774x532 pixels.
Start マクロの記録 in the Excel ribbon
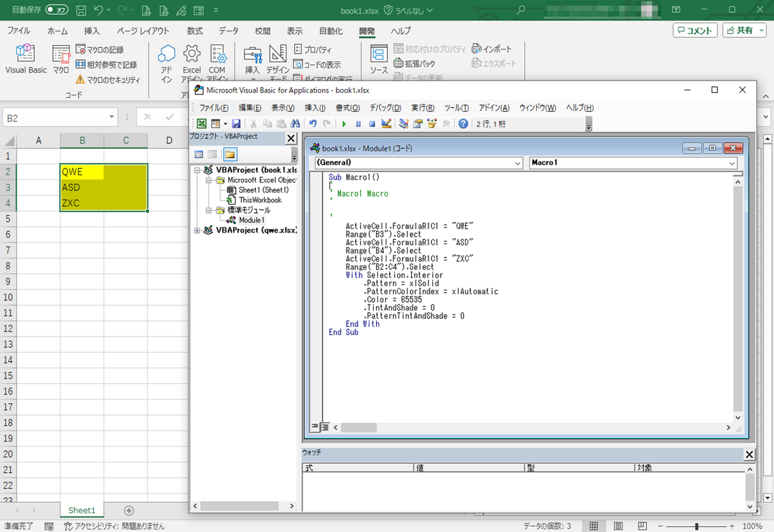pyautogui.click(x=99, y=50)
